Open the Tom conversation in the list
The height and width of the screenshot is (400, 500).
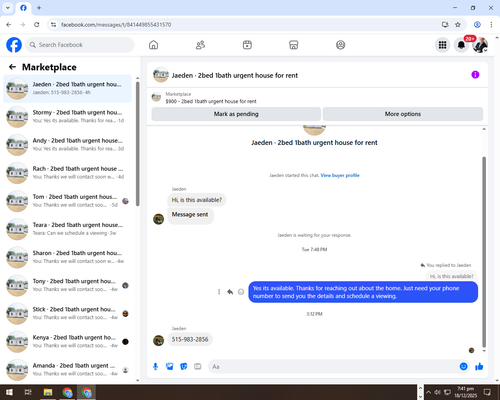click(67, 201)
